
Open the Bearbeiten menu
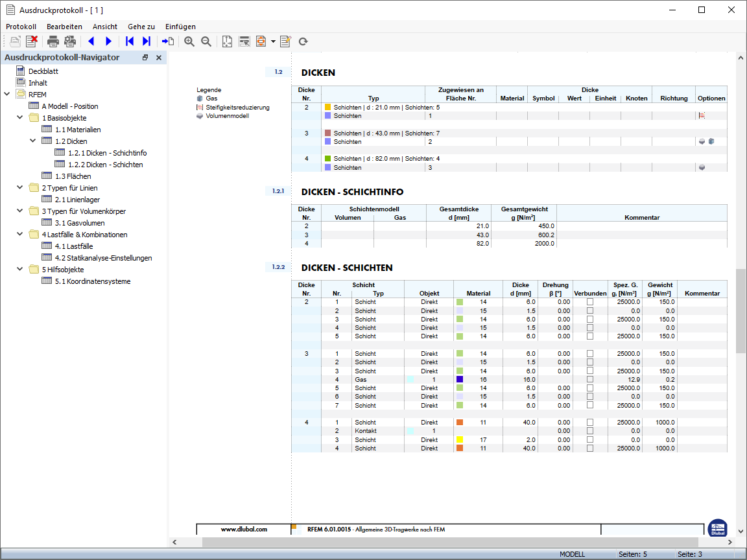(64, 27)
